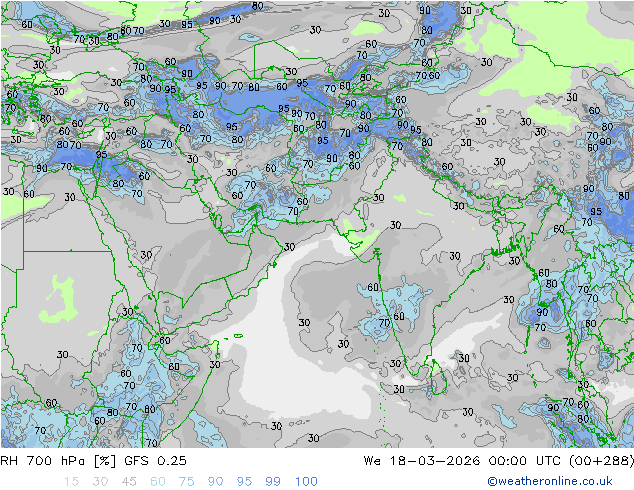Click the "00:00 UTC" time label
This screenshot has width=634, height=490.
(x=524, y=461)
